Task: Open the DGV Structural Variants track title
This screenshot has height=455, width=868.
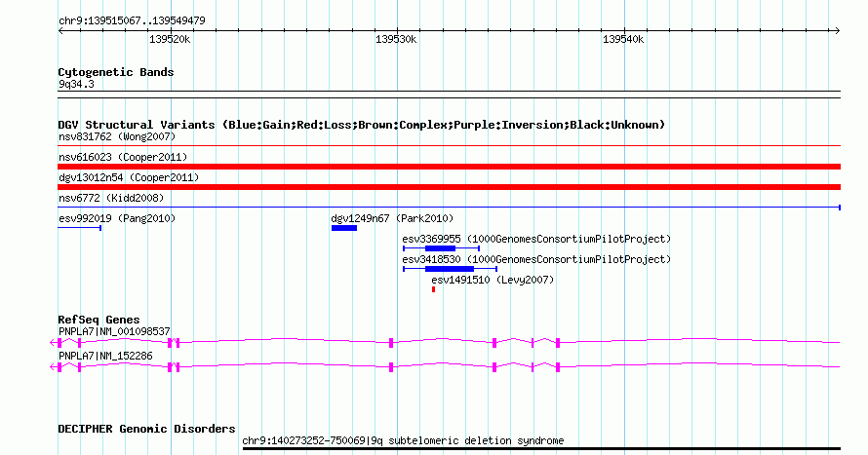Action: click(x=362, y=125)
